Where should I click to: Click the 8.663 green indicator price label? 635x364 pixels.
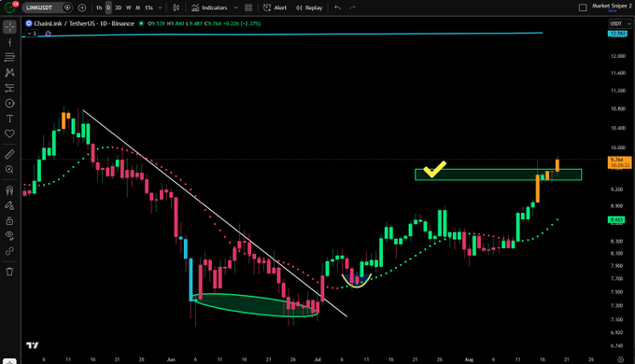tap(616, 220)
